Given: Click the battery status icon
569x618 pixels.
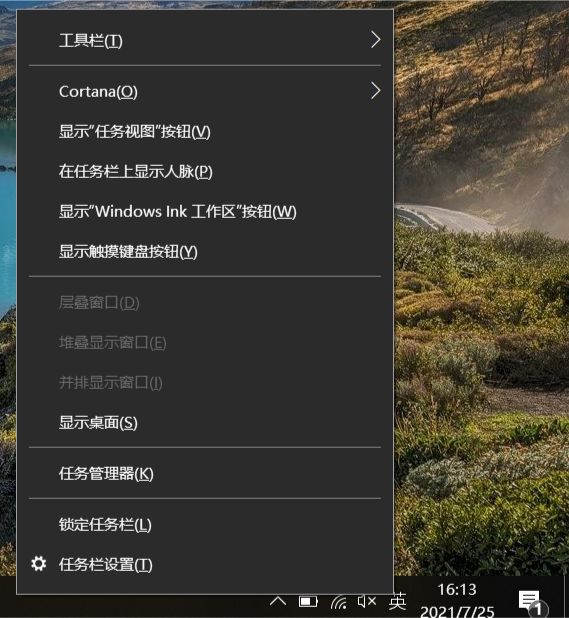Looking at the screenshot, I should 308,602.
